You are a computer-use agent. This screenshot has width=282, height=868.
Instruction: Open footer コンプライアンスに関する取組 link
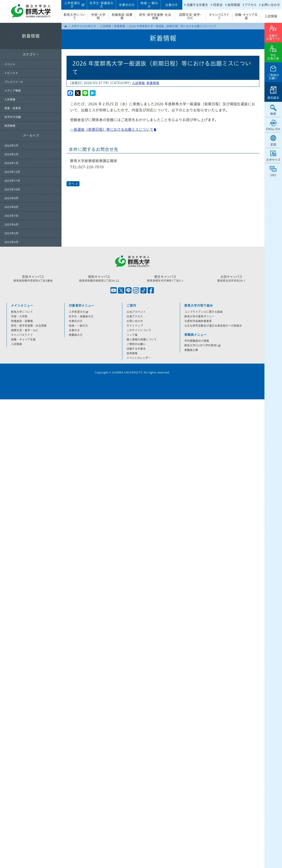(x=203, y=312)
